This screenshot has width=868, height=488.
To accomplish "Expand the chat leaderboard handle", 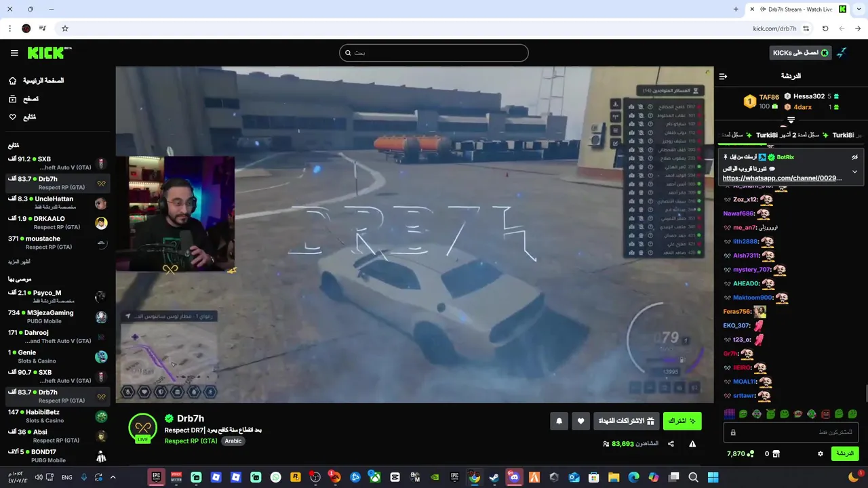I will [x=791, y=120].
